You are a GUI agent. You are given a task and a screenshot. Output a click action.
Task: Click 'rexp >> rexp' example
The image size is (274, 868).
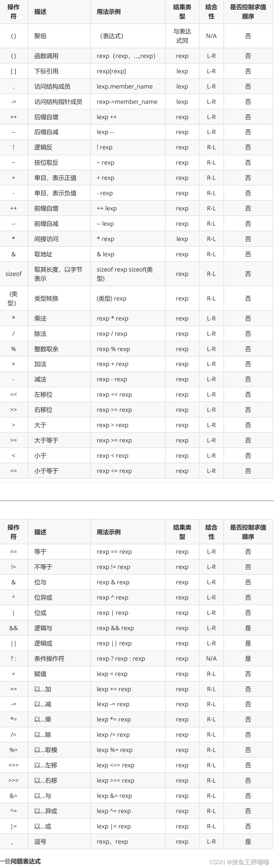[x=114, y=410]
